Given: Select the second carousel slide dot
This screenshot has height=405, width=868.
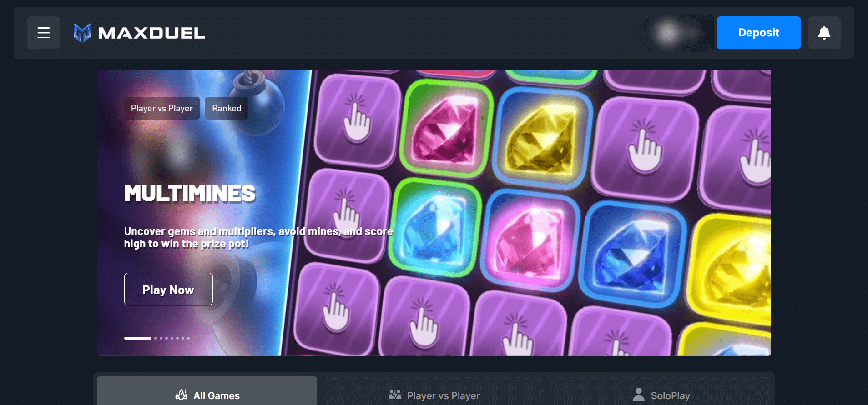Looking at the screenshot, I should coord(156,338).
